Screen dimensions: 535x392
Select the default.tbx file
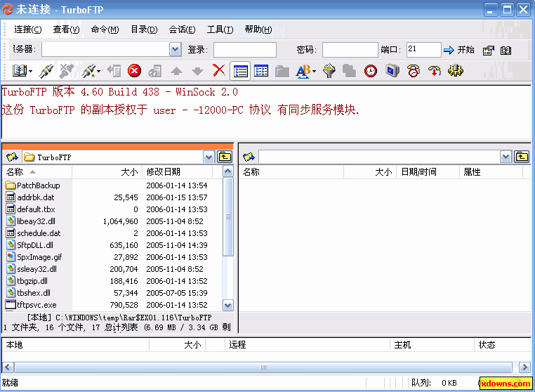tap(30, 209)
